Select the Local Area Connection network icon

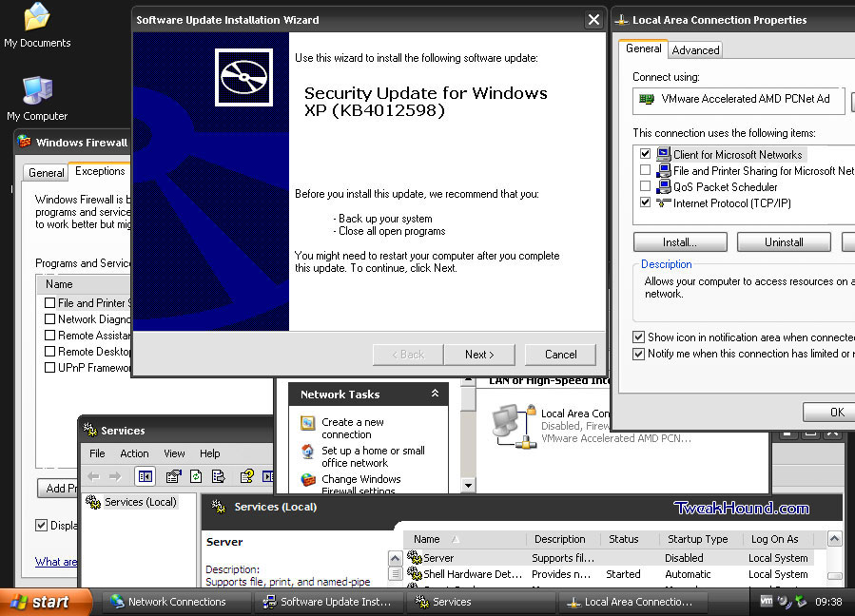tap(514, 426)
